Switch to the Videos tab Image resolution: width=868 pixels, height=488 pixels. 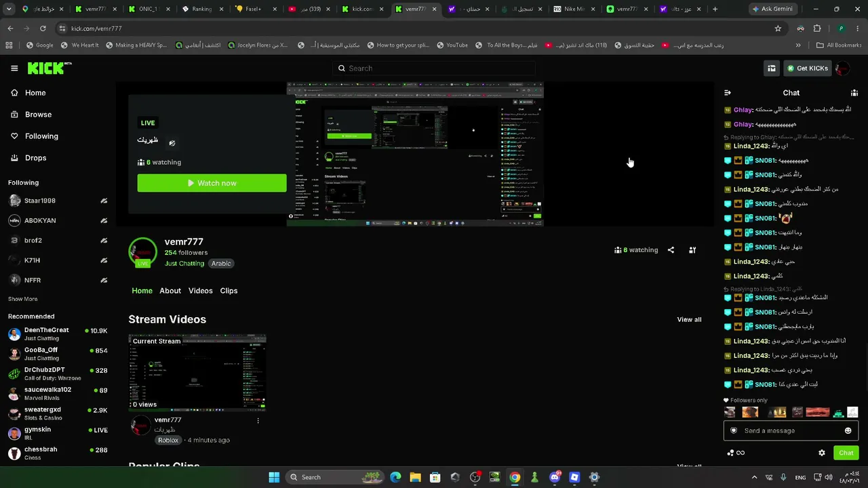[201, 291]
